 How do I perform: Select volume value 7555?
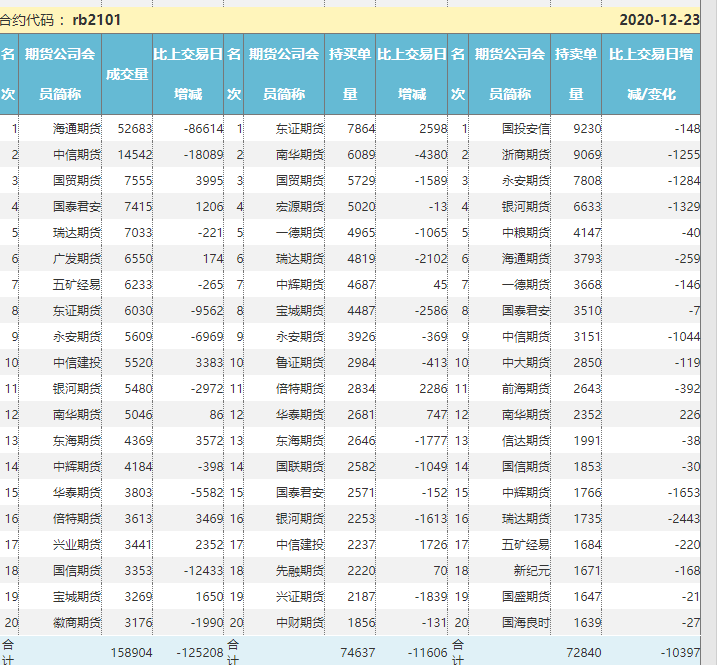(x=138, y=180)
